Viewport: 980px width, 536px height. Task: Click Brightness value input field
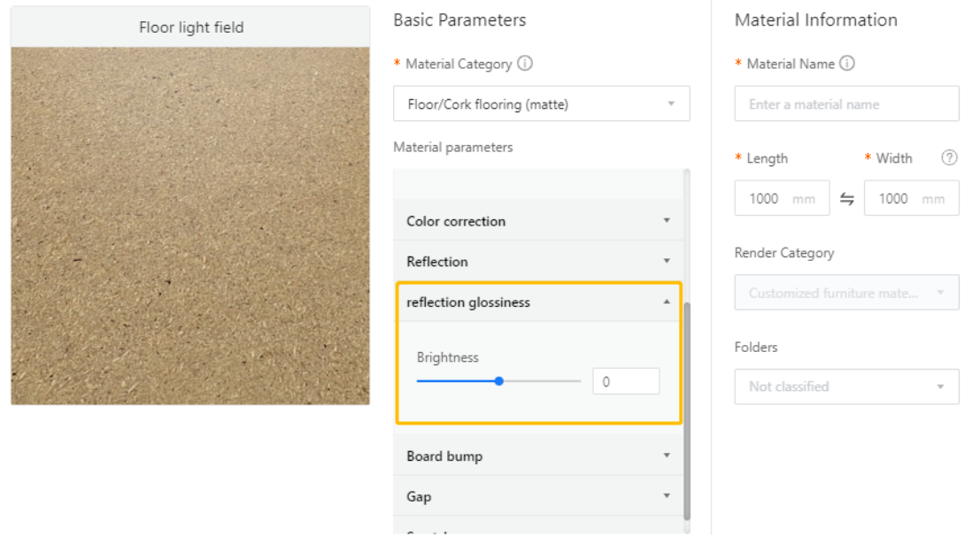(626, 382)
